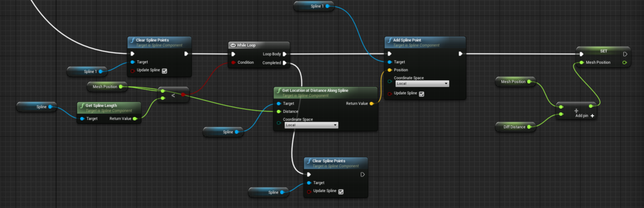Viewport: 644px width, 208px height.
Task: Toggle Update Spline on Clear Spline Points below loop
Action: (x=341, y=191)
